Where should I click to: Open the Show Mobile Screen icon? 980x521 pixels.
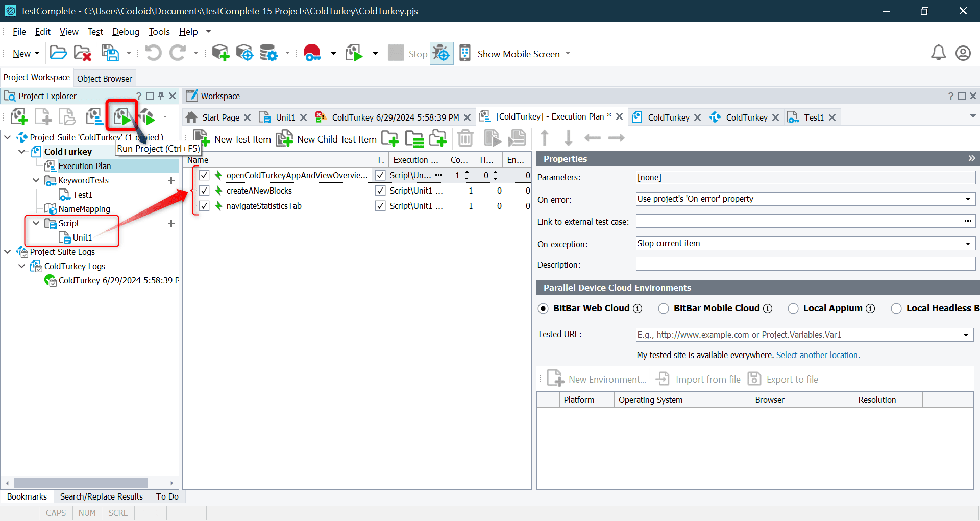pos(465,53)
